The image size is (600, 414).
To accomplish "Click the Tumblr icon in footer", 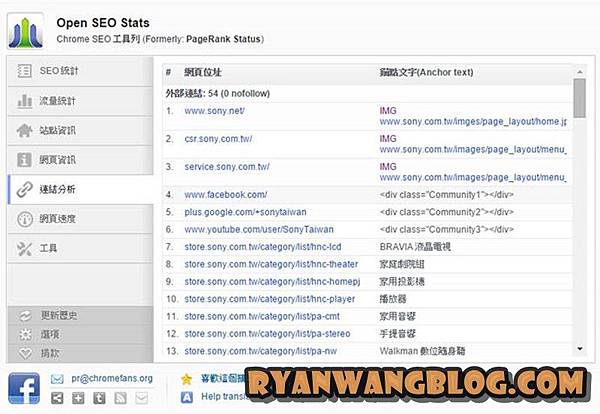I will point(99,398).
